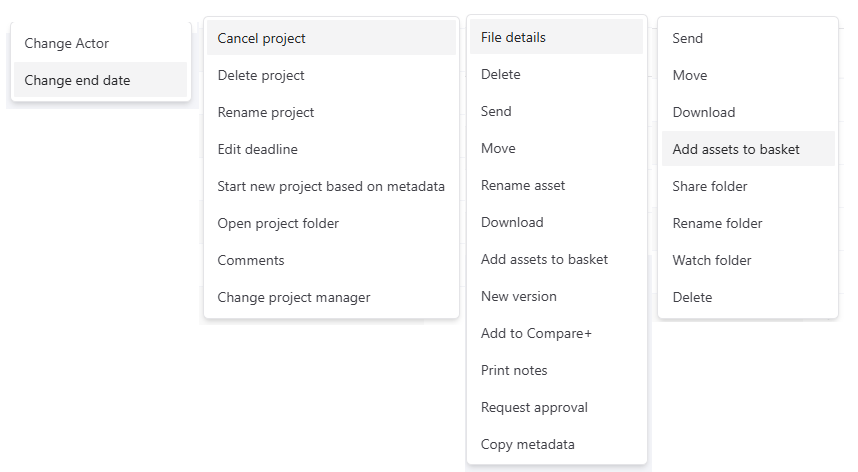Open File details menu entry
The width and height of the screenshot is (858, 472).
point(513,37)
